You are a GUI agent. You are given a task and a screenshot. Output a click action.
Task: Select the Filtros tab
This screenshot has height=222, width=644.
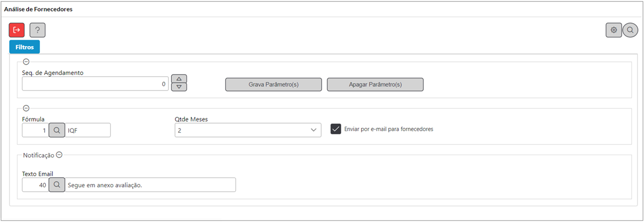[x=24, y=47]
